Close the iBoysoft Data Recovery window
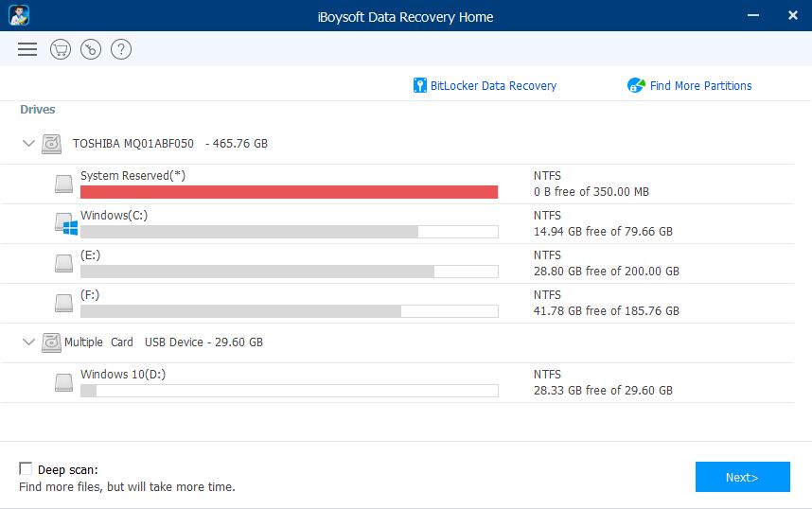This screenshot has width=812, height=509. (793, 15)
